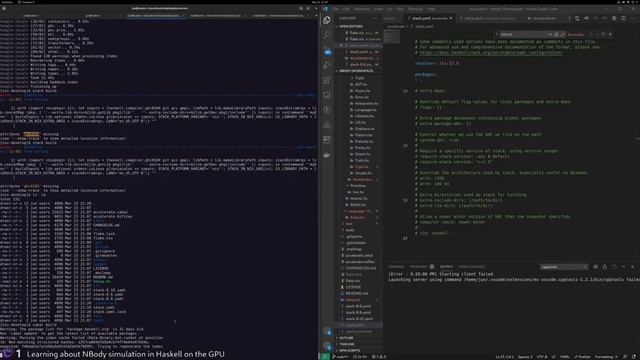Screen dimensions: 640x360
Task: Close the find widget in the editor
Action: [610, 35]
